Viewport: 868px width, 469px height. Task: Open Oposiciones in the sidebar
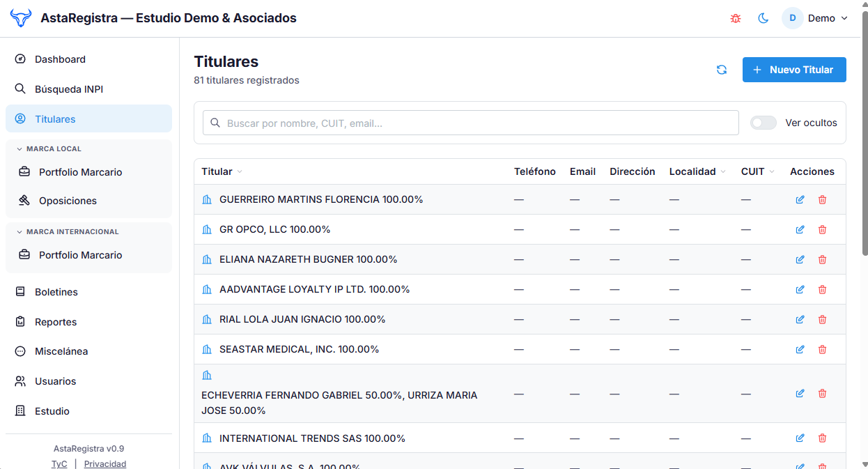(x=88, y=201)
